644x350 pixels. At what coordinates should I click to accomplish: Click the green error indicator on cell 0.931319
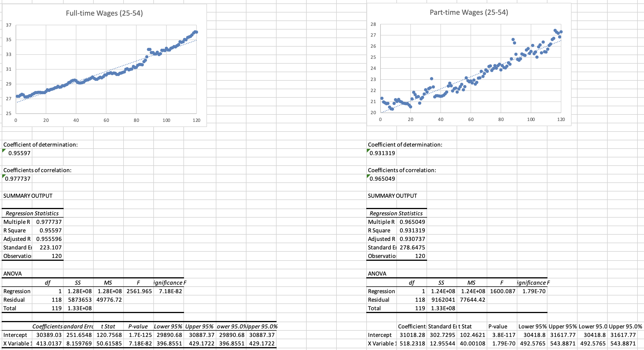coord(369,150)
